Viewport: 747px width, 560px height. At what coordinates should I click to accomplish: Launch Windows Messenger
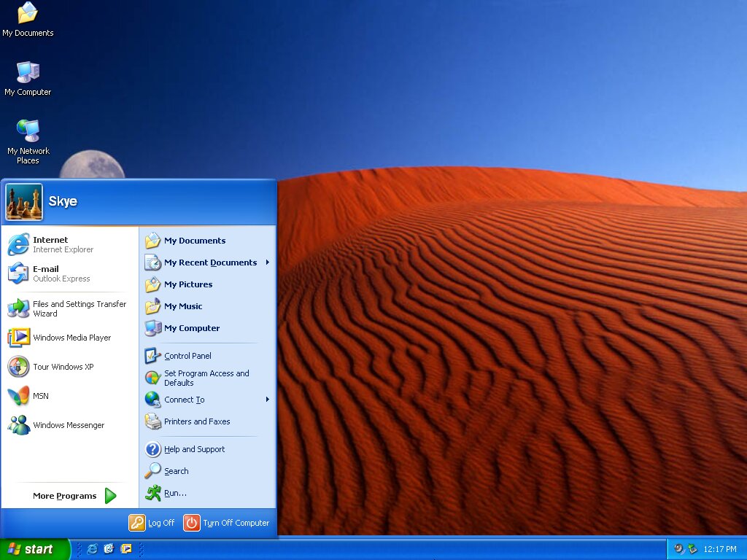pyautogui.click(x=69, y=425)
